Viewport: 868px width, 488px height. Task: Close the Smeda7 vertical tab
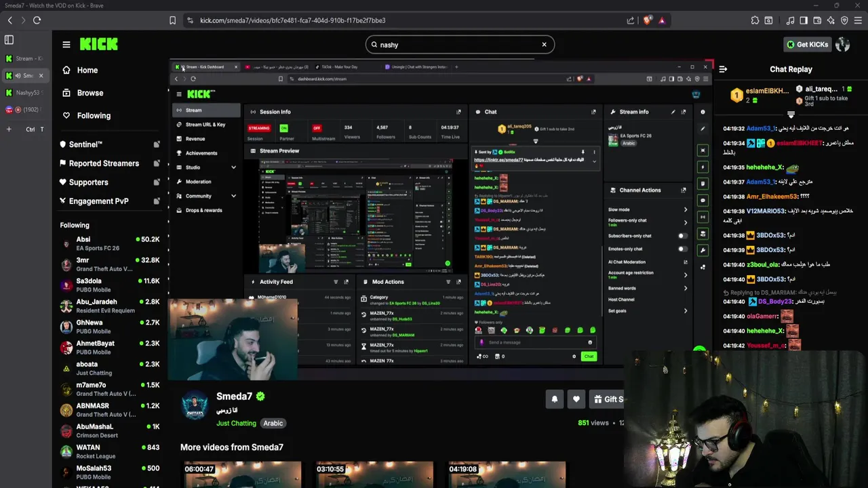[x=41, y=76]
